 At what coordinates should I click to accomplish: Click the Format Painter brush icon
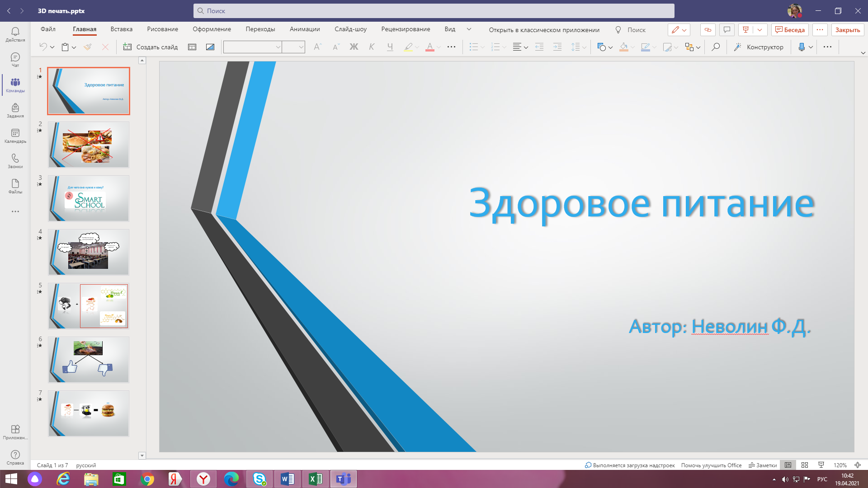[88, 47]
